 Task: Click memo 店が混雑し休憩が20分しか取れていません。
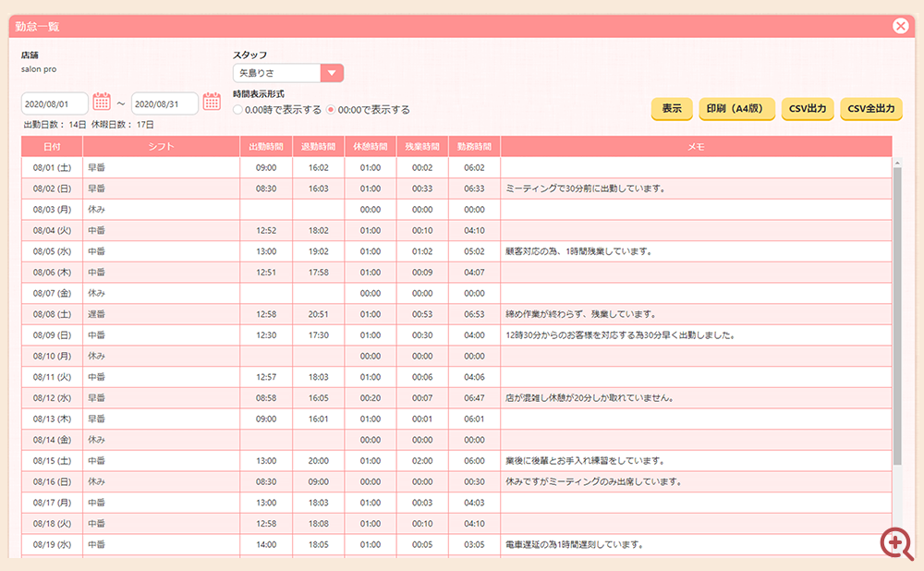(590, 397)
